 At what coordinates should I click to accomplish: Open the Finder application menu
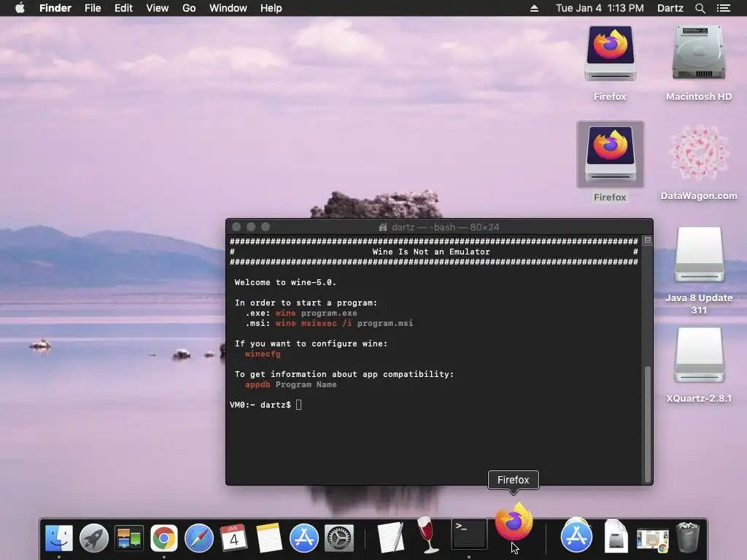click(55, 8)
